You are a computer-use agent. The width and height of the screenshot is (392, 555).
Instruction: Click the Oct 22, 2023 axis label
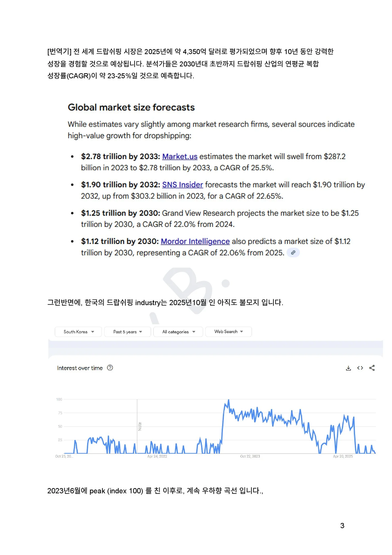point(250,456)
